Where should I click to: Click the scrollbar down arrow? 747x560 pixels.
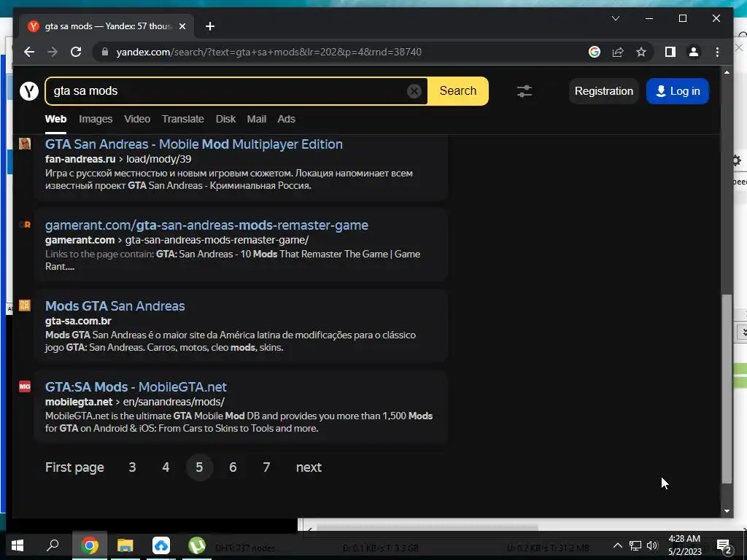727,511
